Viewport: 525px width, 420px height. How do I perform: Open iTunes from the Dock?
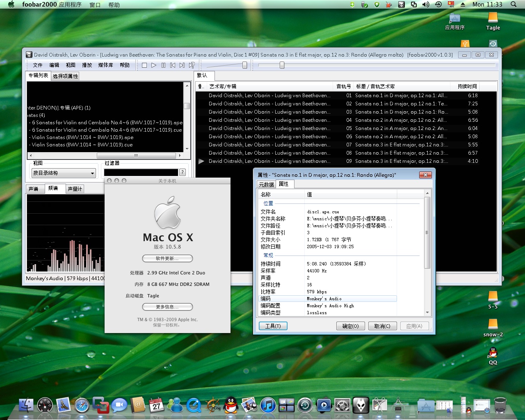pyautogui.click(x=268, y=405)
